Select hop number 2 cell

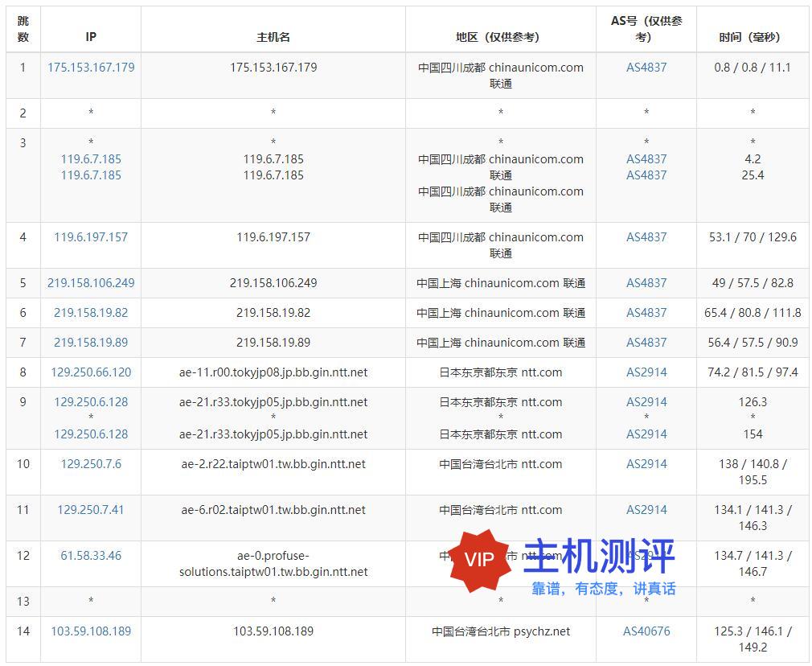click(x=23, y=113)
